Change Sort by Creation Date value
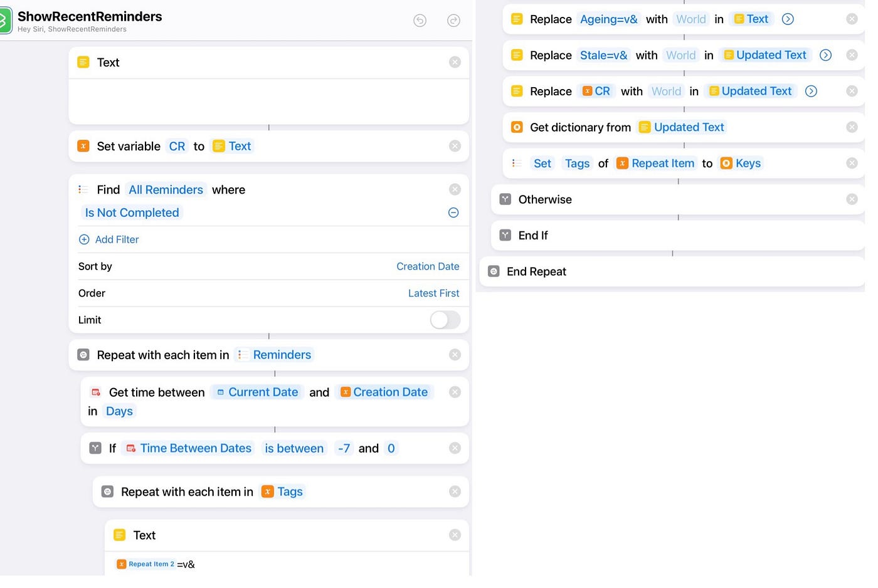Screen dimensions: 878x588 [x=428, y=266]
